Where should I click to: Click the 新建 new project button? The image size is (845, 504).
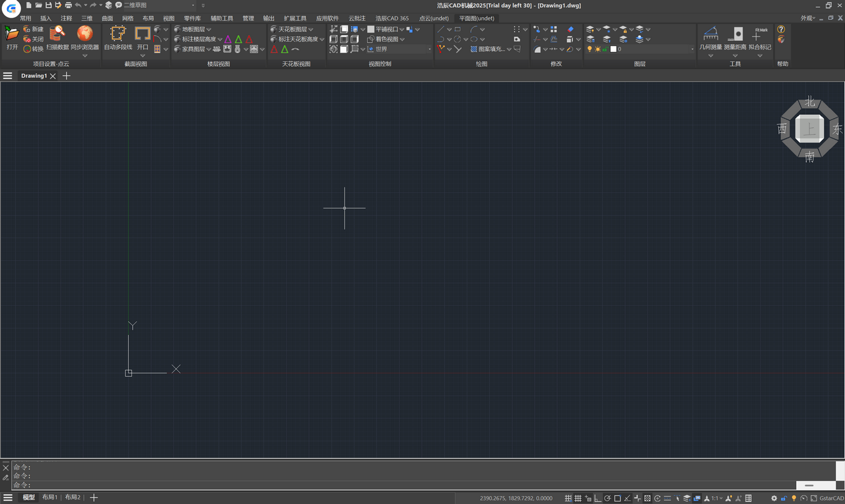tap(33, 29)
